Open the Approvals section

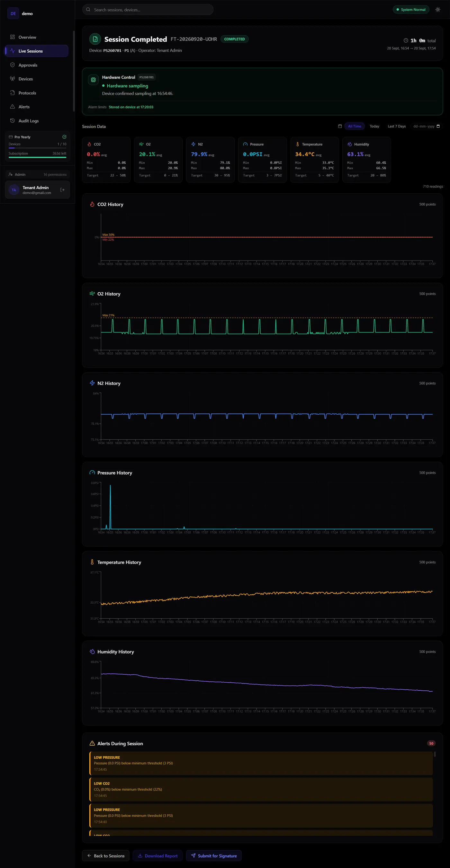[37, 65]
